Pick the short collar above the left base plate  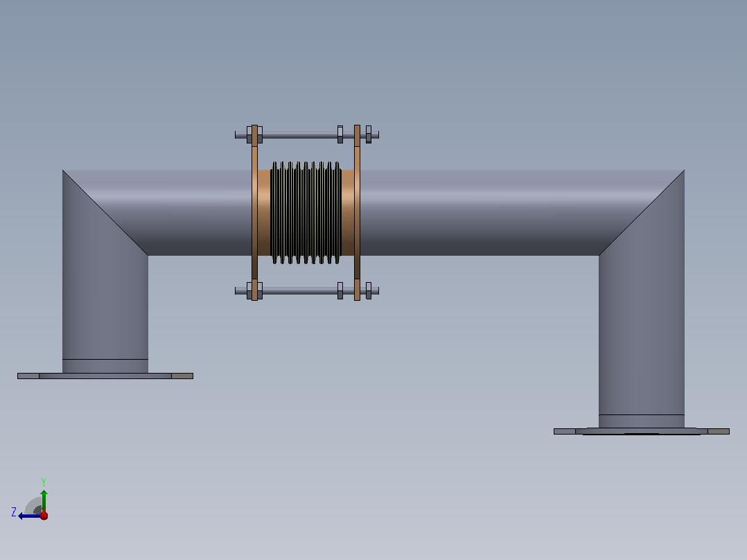pos(105,366)
